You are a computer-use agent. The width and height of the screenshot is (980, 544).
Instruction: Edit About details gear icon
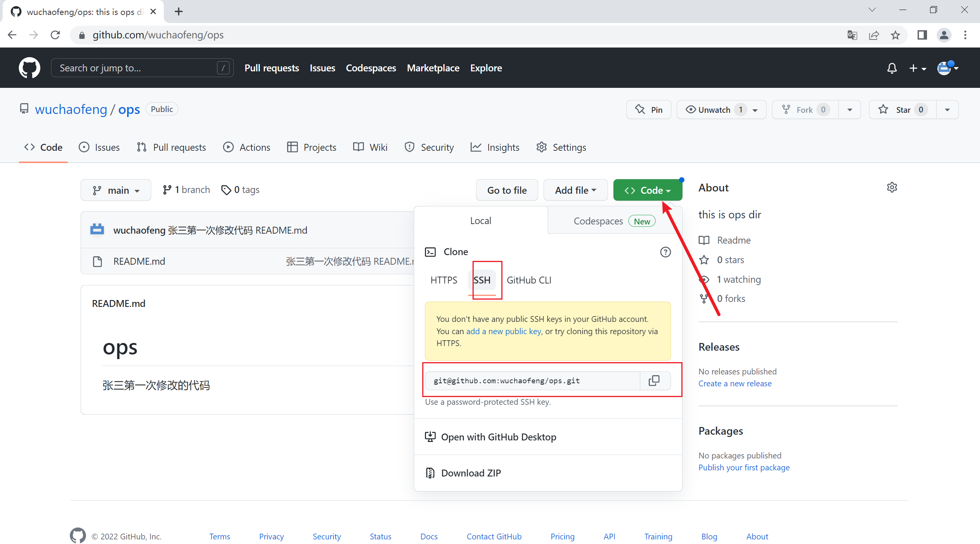(892, 187)
